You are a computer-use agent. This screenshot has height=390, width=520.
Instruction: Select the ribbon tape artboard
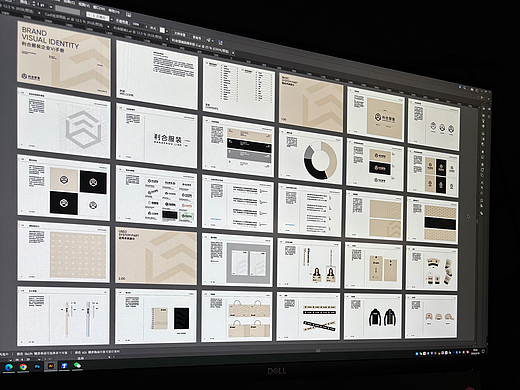coord(308,317)
